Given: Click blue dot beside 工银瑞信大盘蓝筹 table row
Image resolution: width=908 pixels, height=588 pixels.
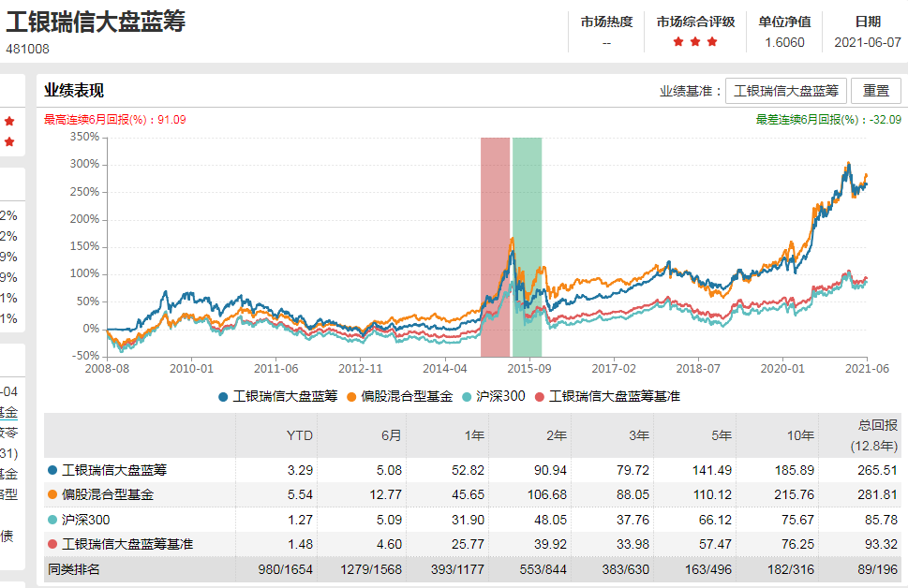Looking at the screenshot, I should 52,470.
